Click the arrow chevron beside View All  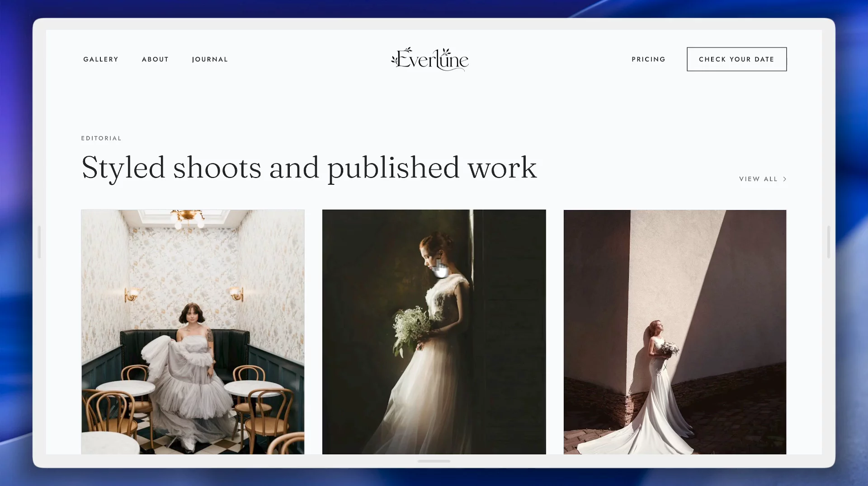point(785,179)
